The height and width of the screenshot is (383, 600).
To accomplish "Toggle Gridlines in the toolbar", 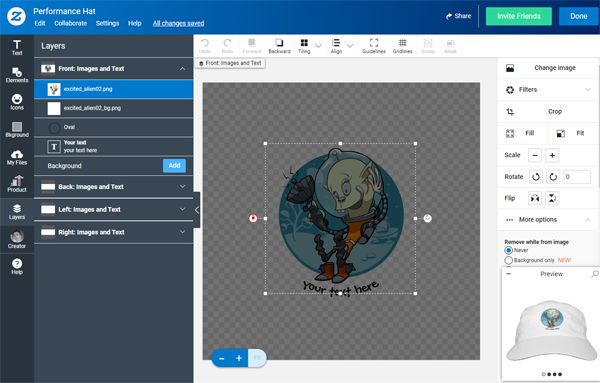I will (x=402, y=46).
